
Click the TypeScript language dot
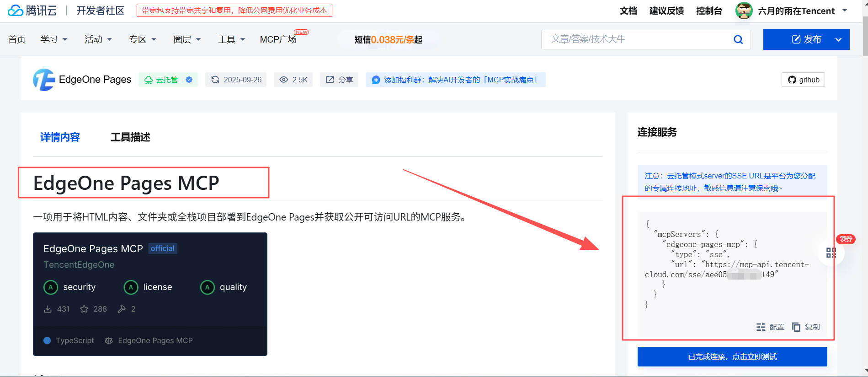pyautogui.click(x=47, y=340)
